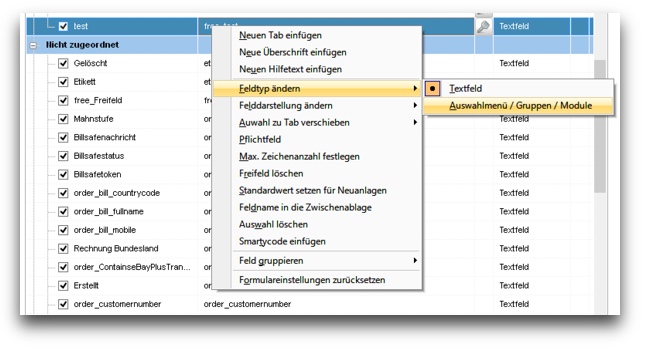Viewport: 653px width, 361px height.
Task: Toggle the order_bill_mobile checkbox
Action: tap(63, 230)
